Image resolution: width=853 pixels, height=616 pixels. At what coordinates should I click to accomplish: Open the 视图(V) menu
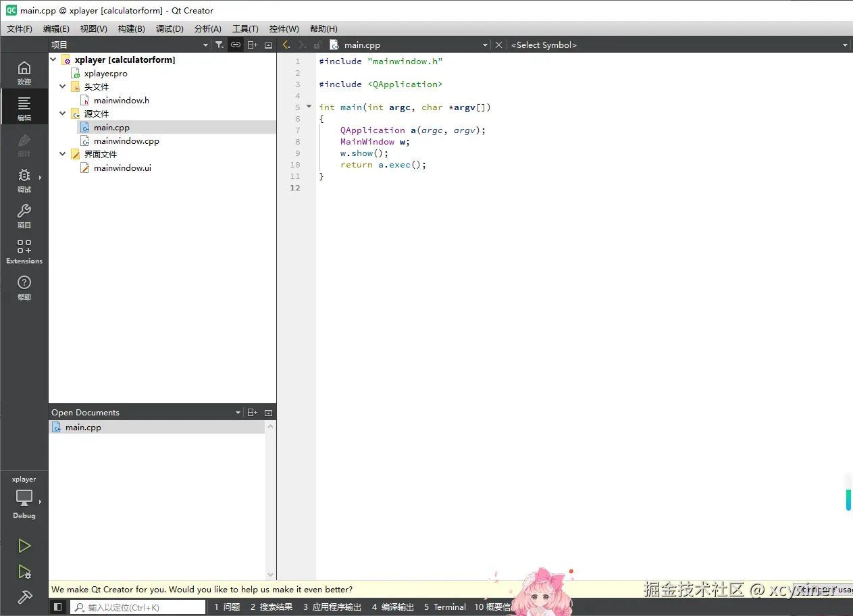coord(93,29)
